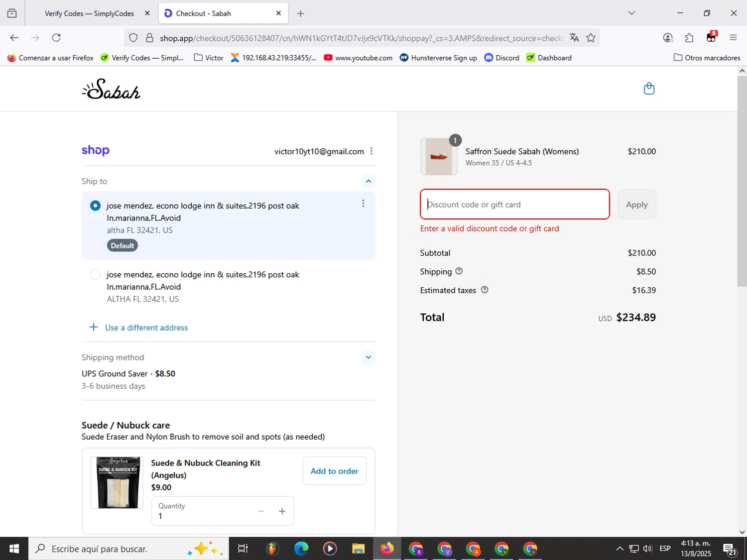
Task: Open the shopping bag cart icon
Action: coord(649,89)
